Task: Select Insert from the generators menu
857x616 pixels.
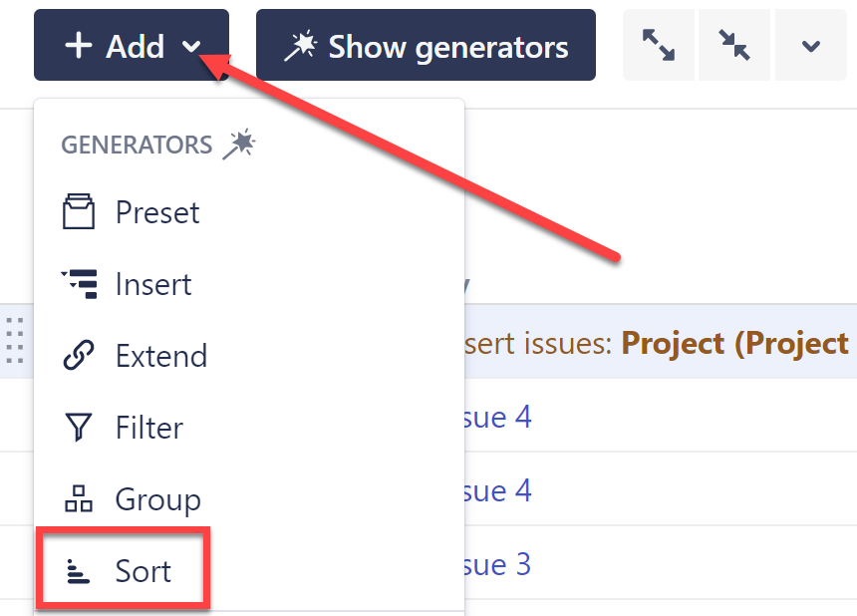Action: (x=153, y=284)
